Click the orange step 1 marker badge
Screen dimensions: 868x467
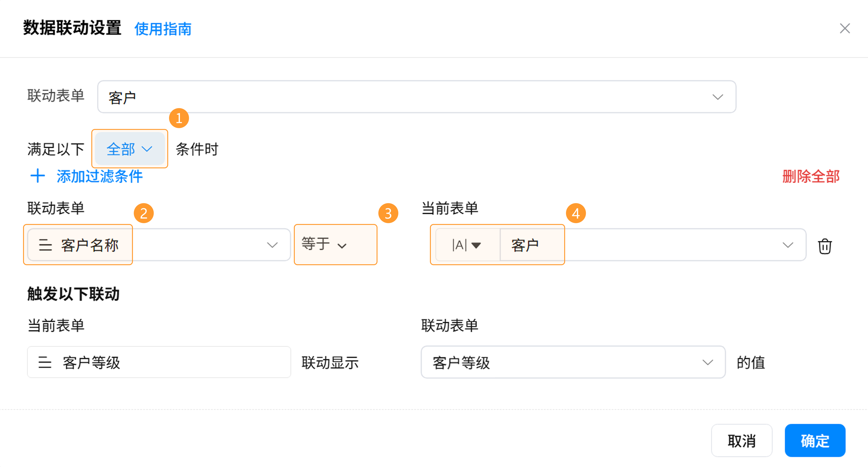[x=179, y=118]
